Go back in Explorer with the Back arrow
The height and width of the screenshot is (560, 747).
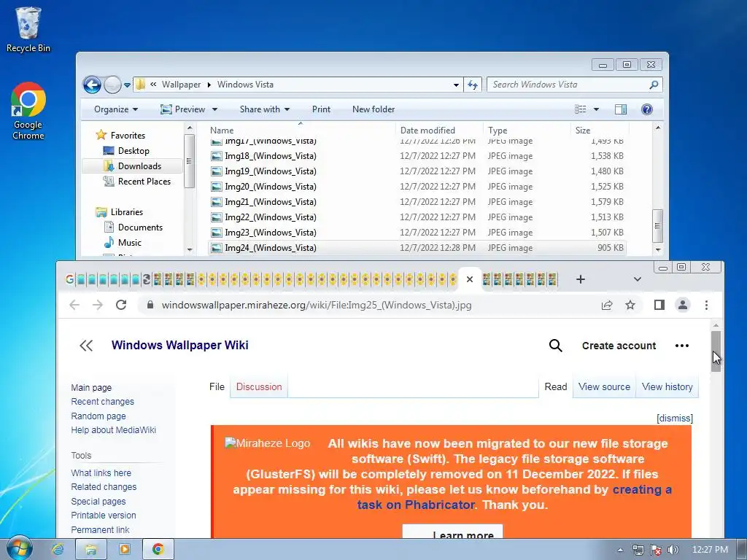pos(92,85)
